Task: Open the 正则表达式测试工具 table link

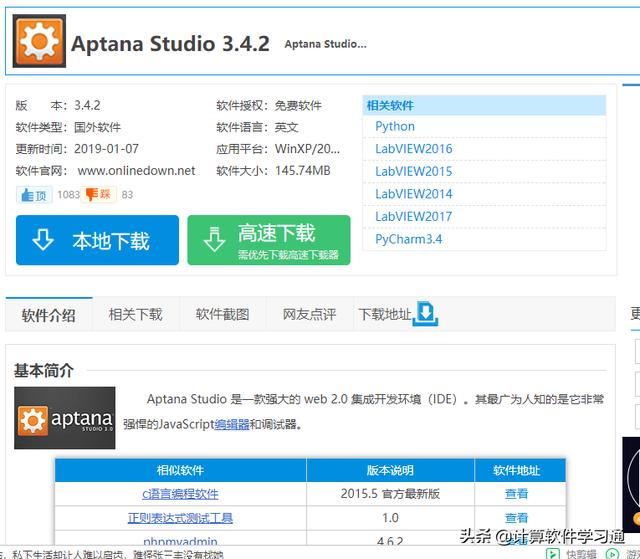Action: point(180,518)
